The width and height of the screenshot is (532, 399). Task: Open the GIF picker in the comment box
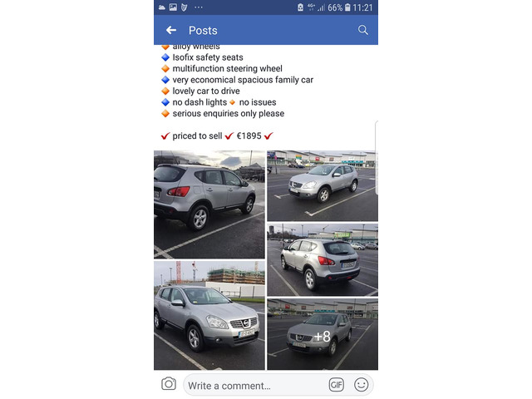[336, 385]
